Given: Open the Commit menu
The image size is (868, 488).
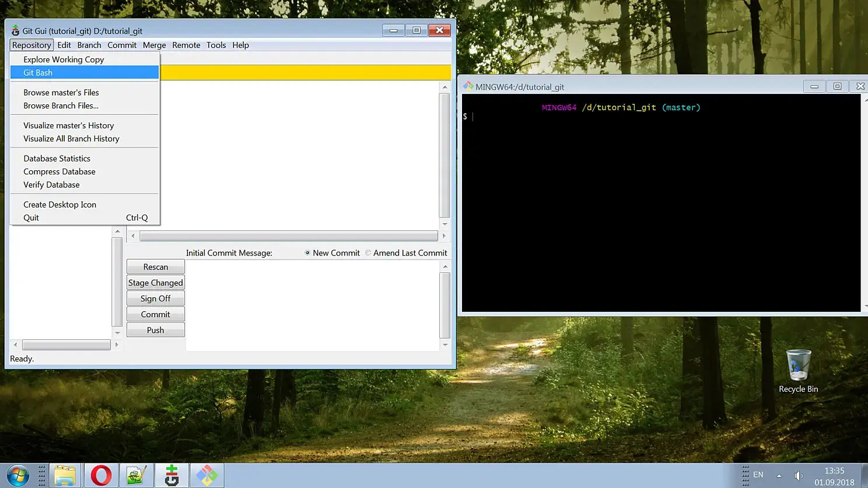Looking at the screenshot, I should [122, 45].
